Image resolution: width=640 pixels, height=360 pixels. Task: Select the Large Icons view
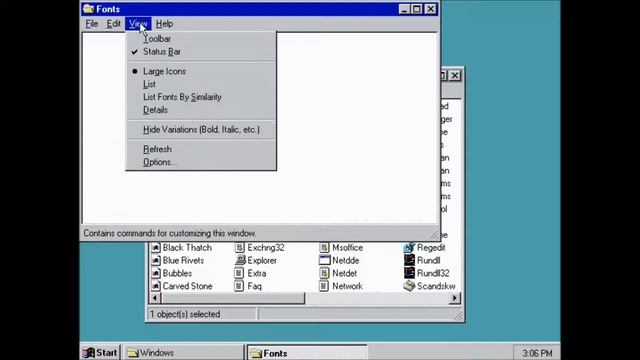(201, 71)
